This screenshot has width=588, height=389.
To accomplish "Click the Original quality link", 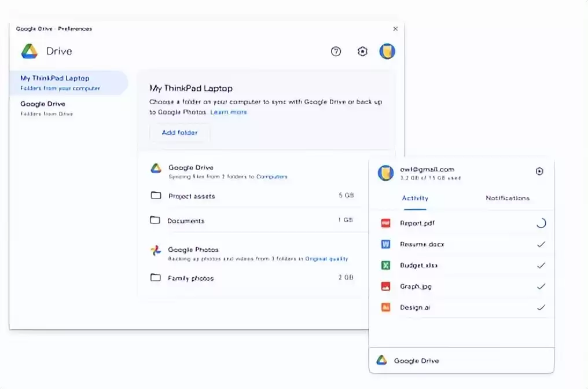I will coord(326,259).
